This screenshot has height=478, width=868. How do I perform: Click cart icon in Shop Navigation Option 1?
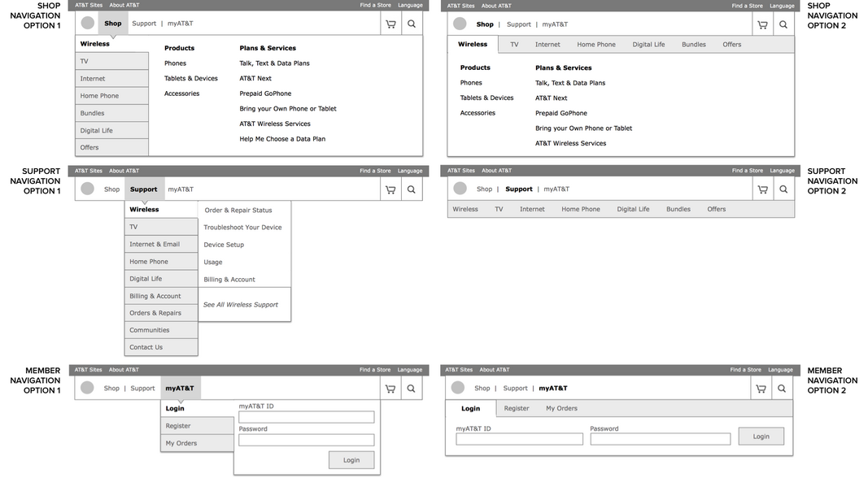(390, 24)
